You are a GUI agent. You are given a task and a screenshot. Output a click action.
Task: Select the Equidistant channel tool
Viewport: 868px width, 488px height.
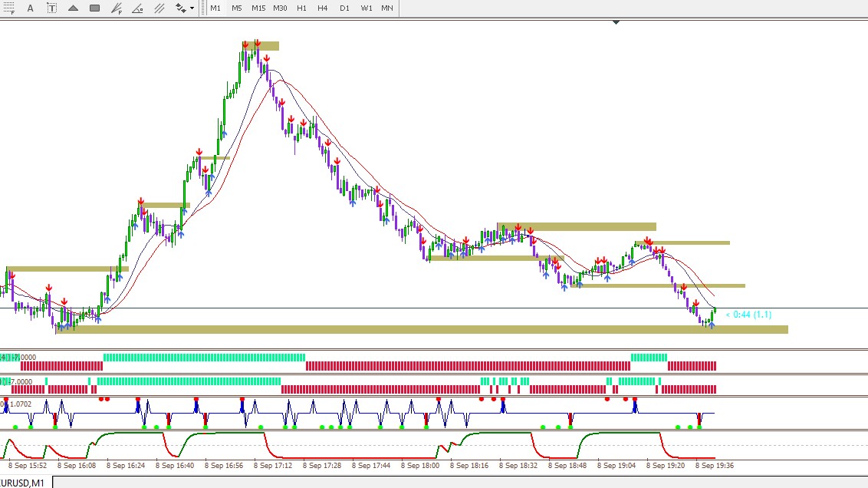coord(159,8)
